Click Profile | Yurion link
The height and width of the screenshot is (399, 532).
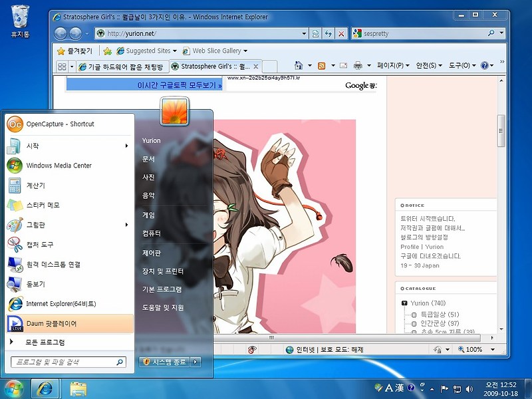point(422,247)
